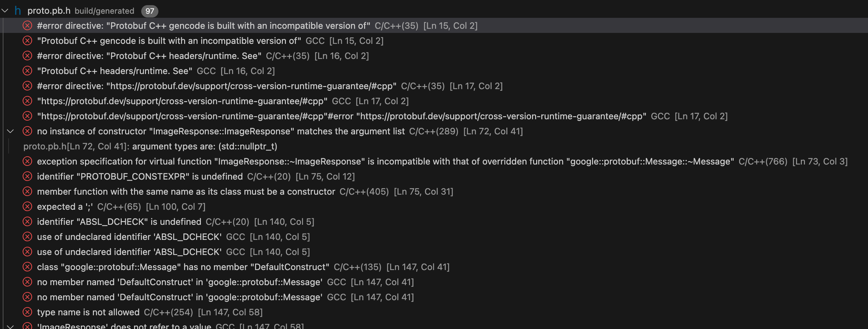Click the C header file icon beside proto.pb.h
868x329 pixels.
[18, 11]
